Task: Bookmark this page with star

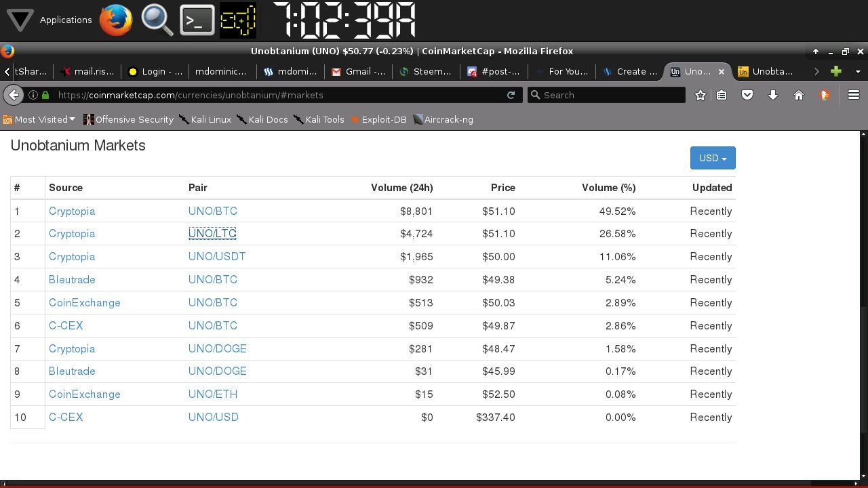Action: pyautogui.click(x=701, y=95)
